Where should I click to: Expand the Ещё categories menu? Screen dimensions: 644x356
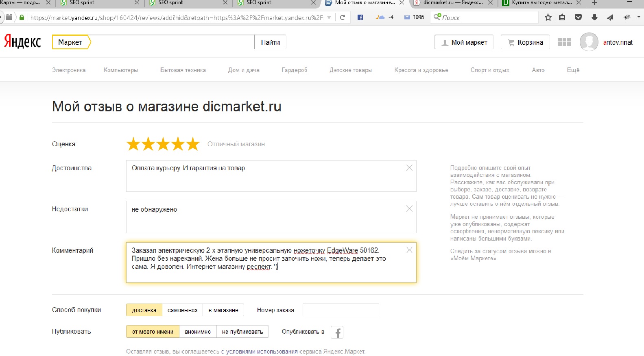[x=573, y=70]
